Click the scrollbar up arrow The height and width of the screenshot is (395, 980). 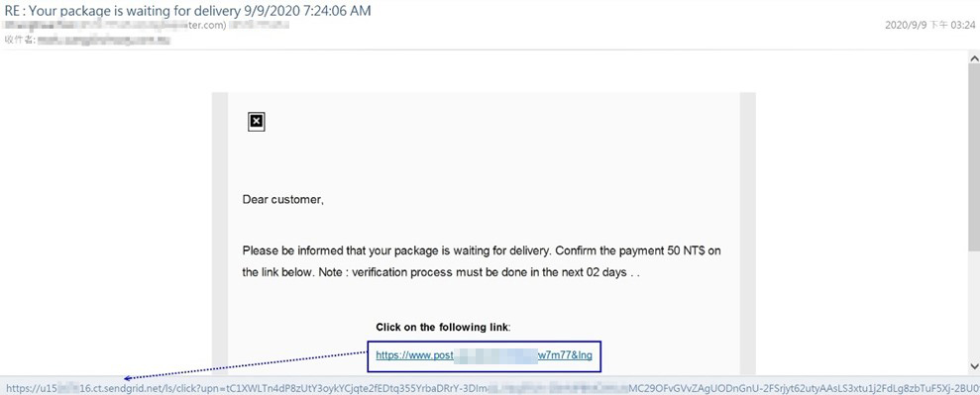point(974,58)
